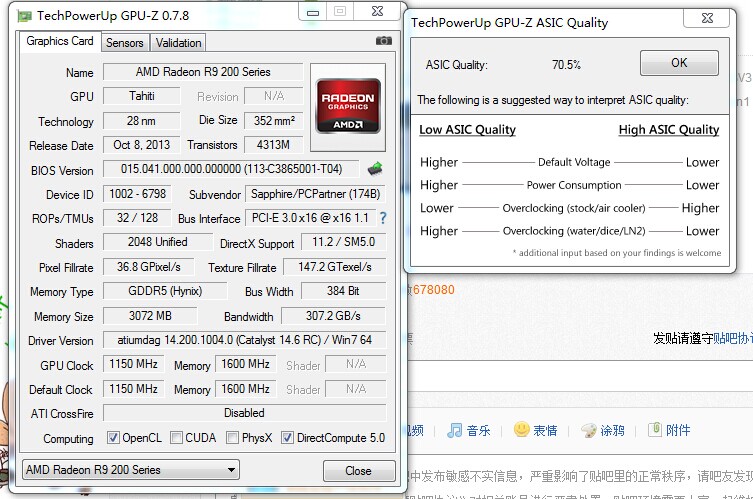Click the Power Consumption row label
753x499 pixels.
(574, 185)
